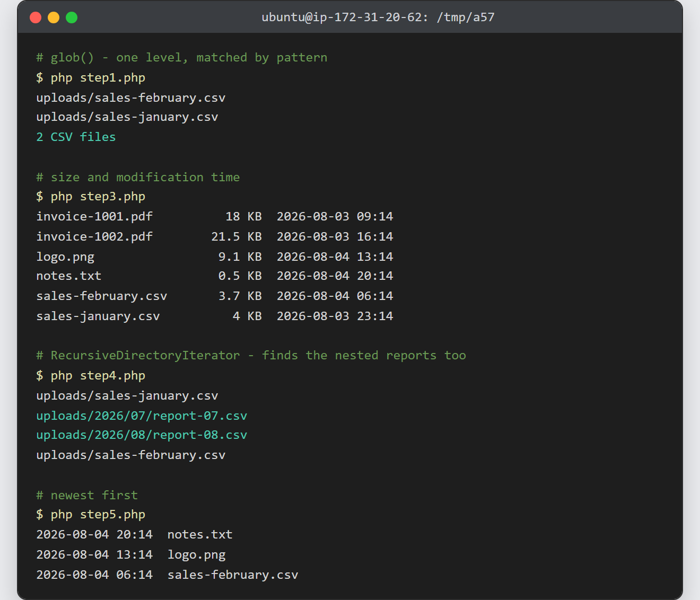Click 'logo.png' in the step5 output

pyautogui.click(x=197, y=555)
